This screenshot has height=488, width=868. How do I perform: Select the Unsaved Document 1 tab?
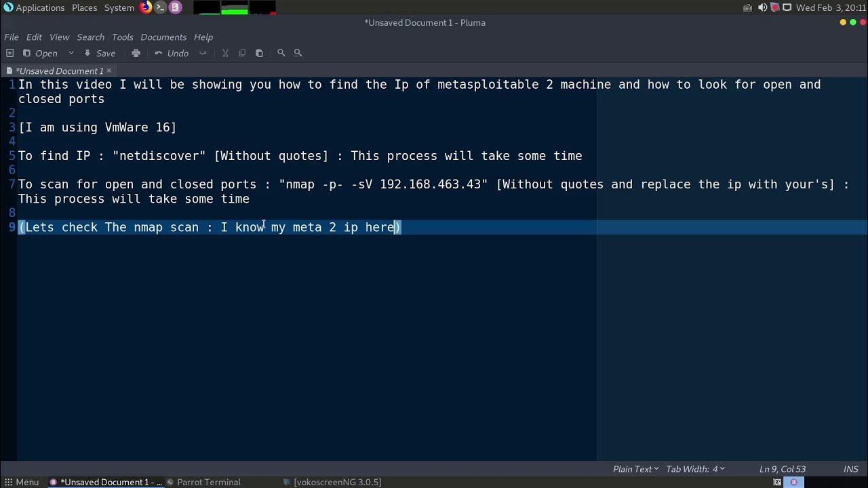(x=59, y=70)
